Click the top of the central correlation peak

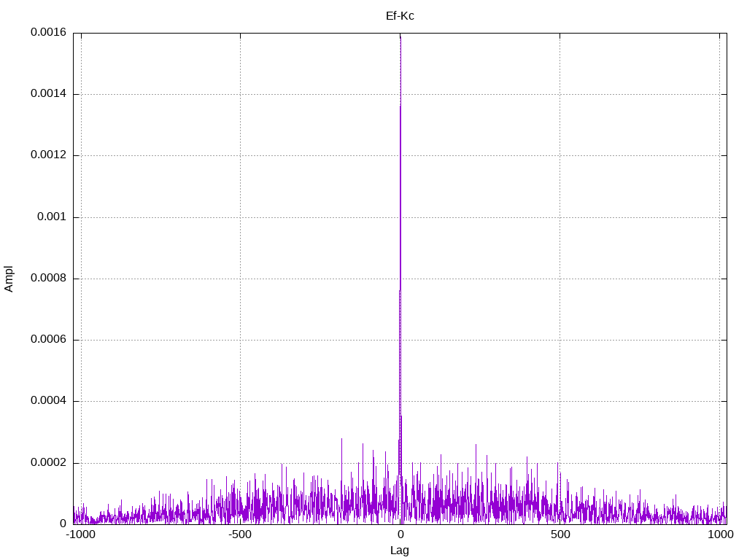tap(400, 37)
